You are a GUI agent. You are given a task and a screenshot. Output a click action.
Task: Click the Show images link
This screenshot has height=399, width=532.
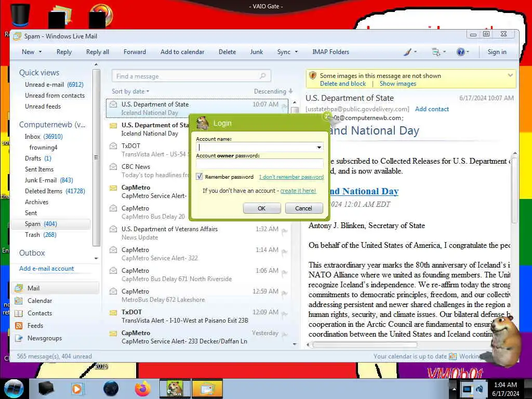tap(397, 84)
